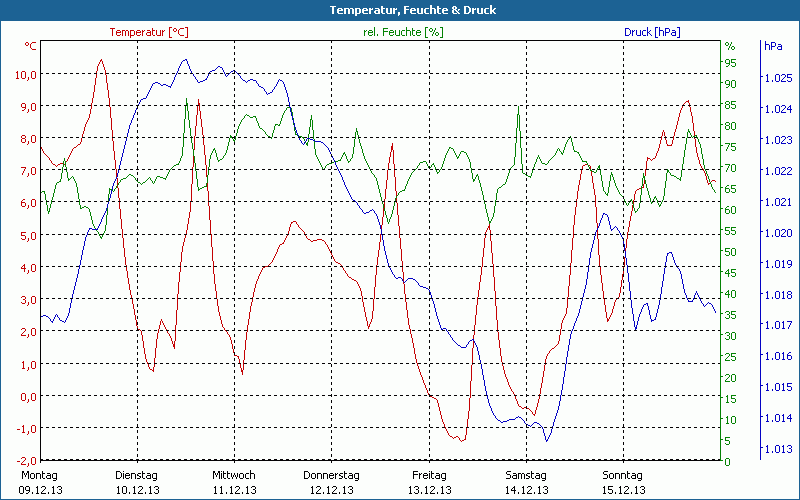Select the green 'rel. Feuchte [%]' legend label
Screen dimensions: 800x500
[403, 32]
